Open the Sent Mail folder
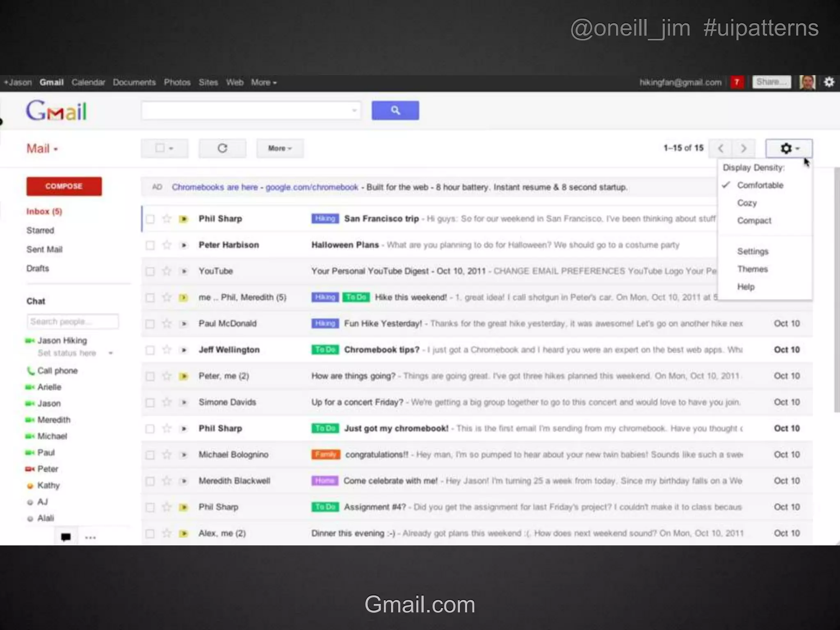This screenshot has width=840, height=630. (x=44, y=249)
